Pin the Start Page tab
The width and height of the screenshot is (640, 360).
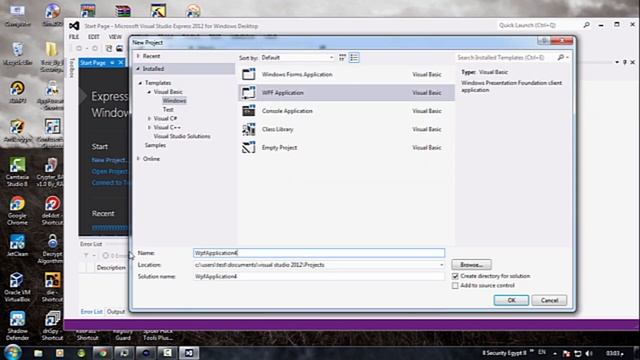112,62
